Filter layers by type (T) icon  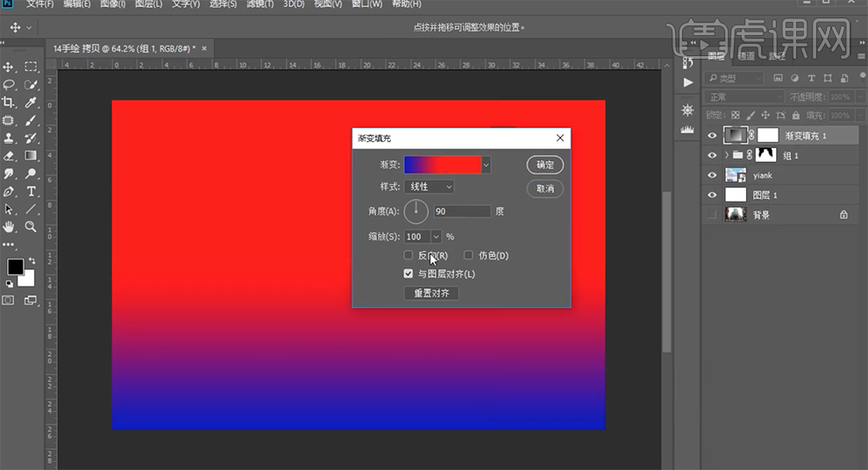coord(811,78)
